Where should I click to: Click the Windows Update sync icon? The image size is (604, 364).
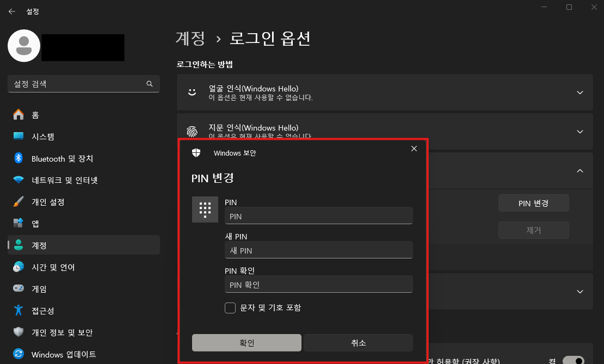pyautogui.click(x=18, y=354)
